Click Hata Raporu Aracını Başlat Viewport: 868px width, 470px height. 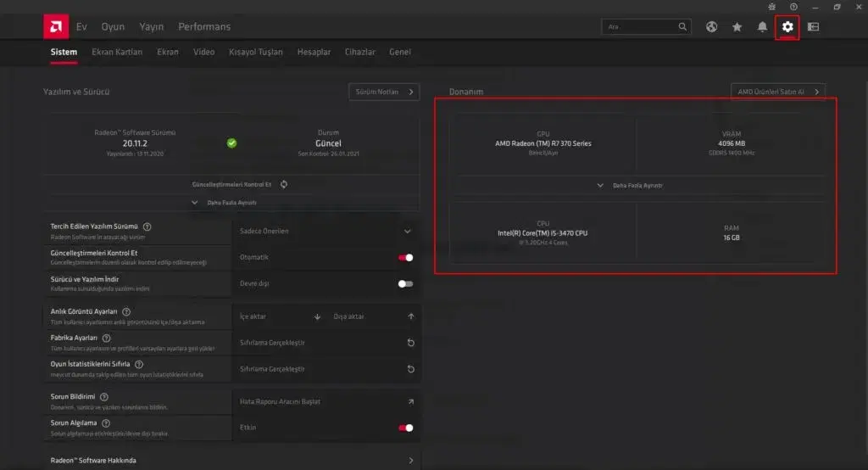pos(280,402)
